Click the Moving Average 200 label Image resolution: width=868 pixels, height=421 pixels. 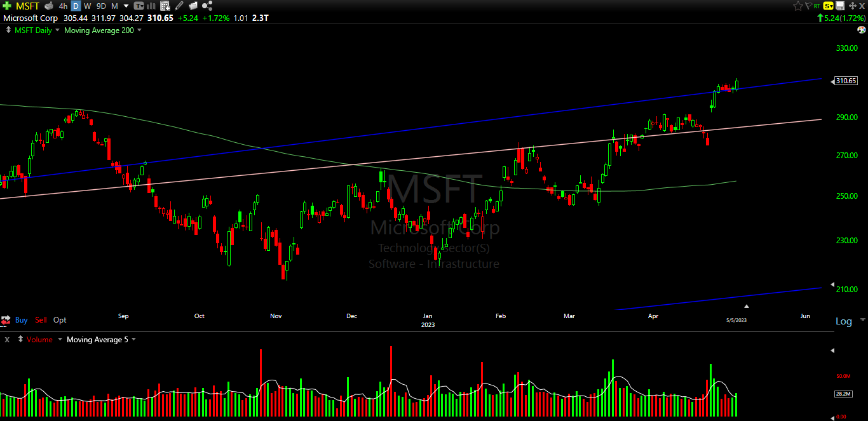point(99,30)
